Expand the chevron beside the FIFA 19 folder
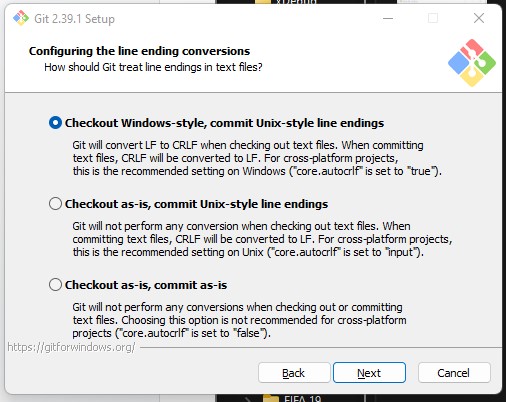 [248, 399]
